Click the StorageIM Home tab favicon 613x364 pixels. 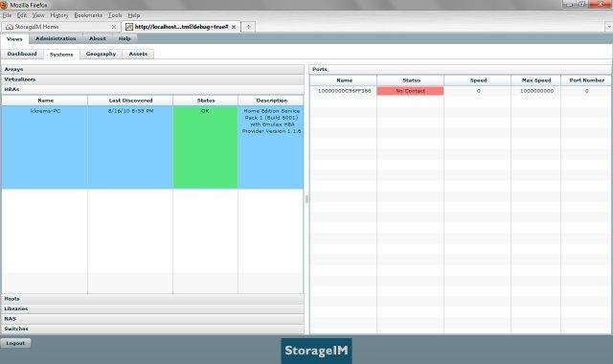10,27
